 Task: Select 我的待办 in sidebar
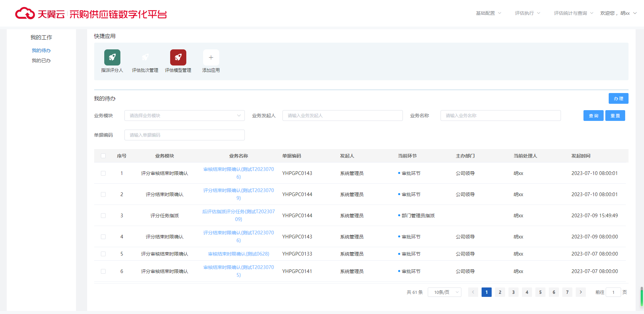tap(41, 50)
